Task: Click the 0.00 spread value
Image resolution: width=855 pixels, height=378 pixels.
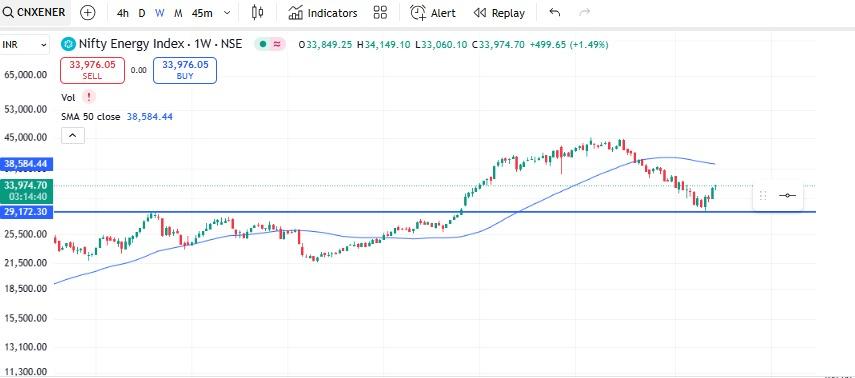Action: pos(139,70)
